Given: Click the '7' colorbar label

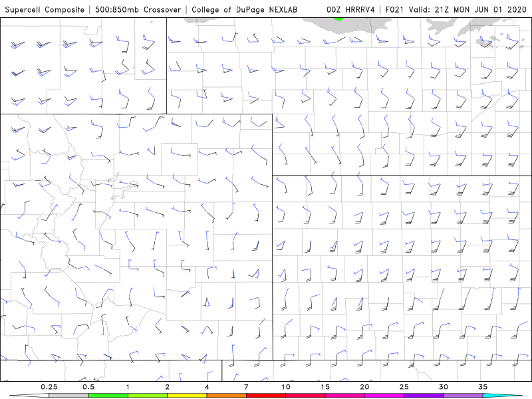Looking at the screenshot, I should pyautogui.click(x=246, y=387).
